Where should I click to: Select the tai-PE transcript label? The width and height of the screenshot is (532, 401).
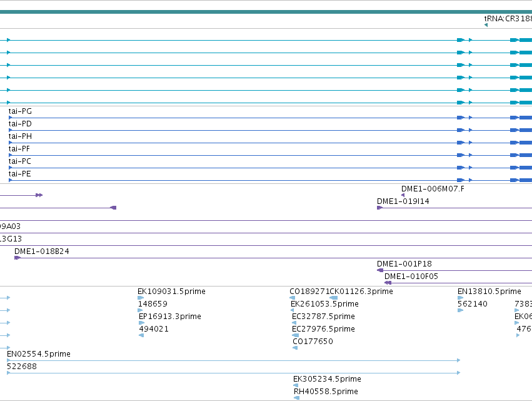tap(19, 174)
